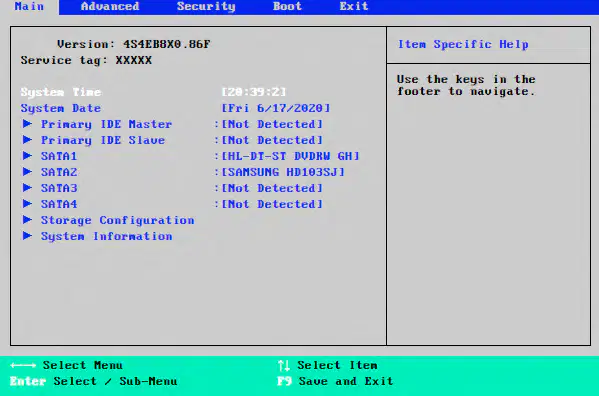The image size is (599, 396).
Task: Click the Save and Exit footer label
Action: point(346,381)
